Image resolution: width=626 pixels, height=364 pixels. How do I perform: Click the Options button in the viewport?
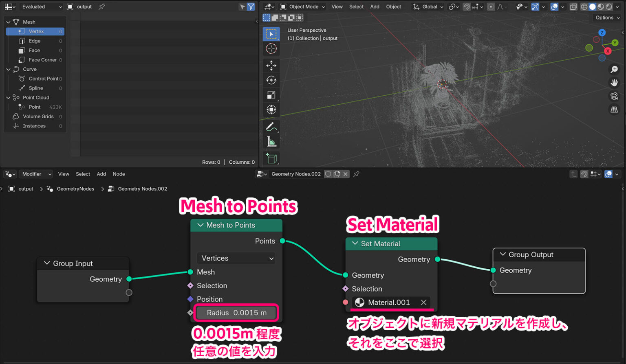point(607,18)
